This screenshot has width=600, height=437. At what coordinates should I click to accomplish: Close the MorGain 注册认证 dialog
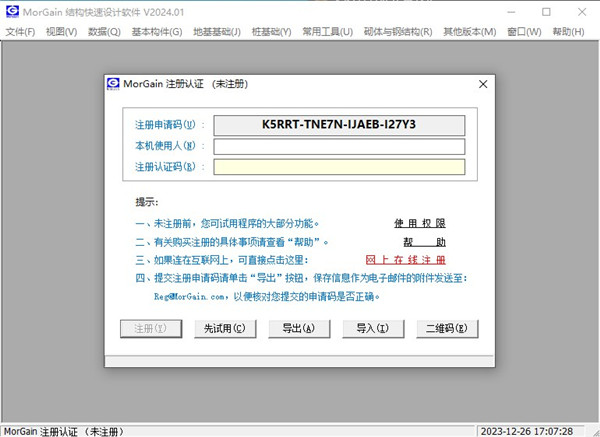tap(483, 84)
